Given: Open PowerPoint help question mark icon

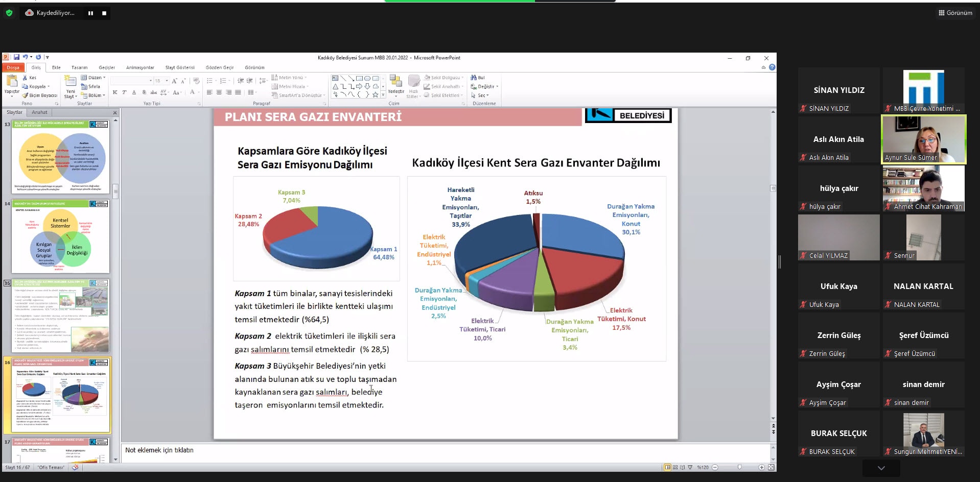Looking at the screenshot, I should coord(772,67).
